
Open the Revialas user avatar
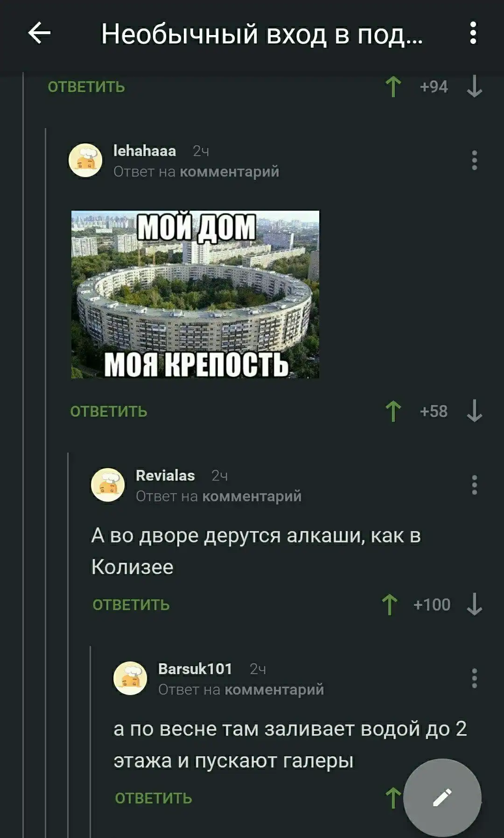point(108,485)
